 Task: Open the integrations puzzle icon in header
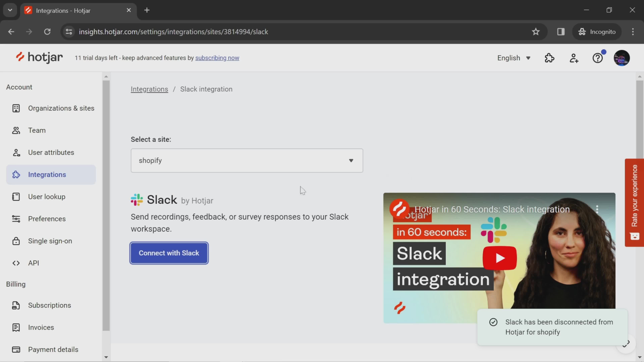550,58
